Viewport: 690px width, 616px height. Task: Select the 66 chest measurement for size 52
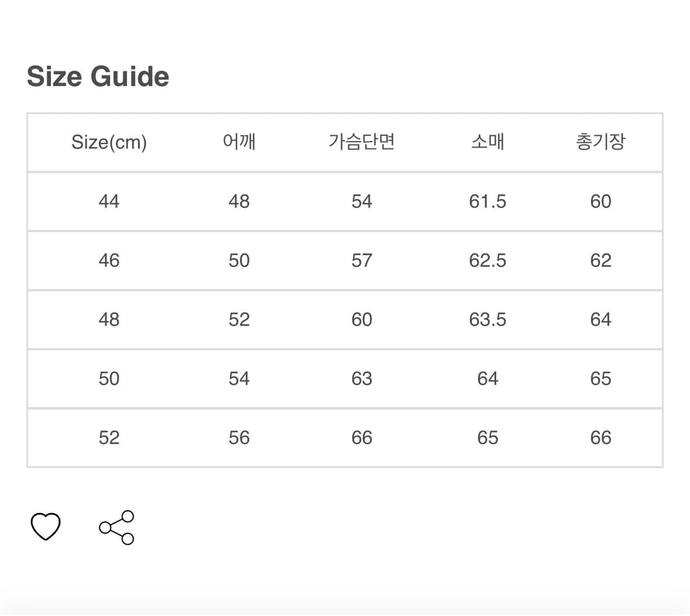point(362,437)
